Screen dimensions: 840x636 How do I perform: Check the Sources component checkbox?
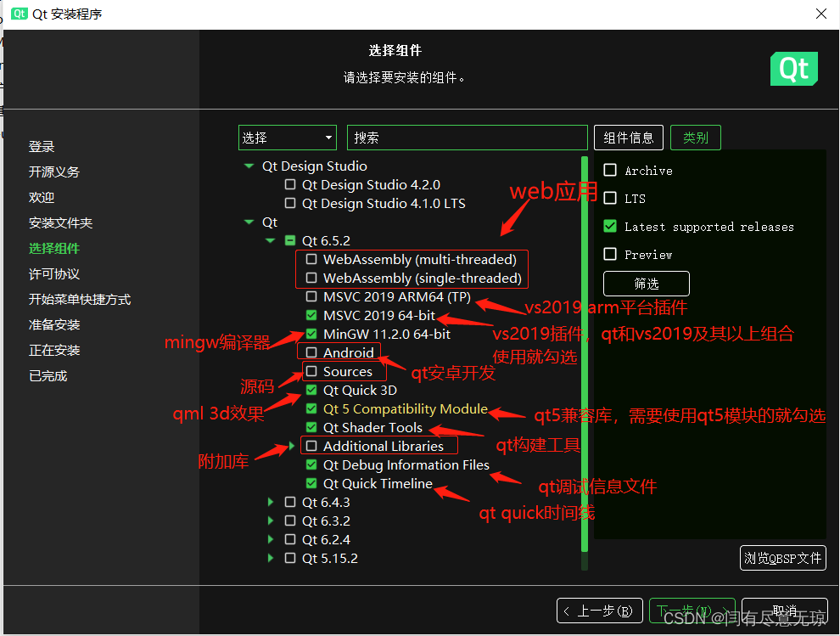[x=311, y=371]
